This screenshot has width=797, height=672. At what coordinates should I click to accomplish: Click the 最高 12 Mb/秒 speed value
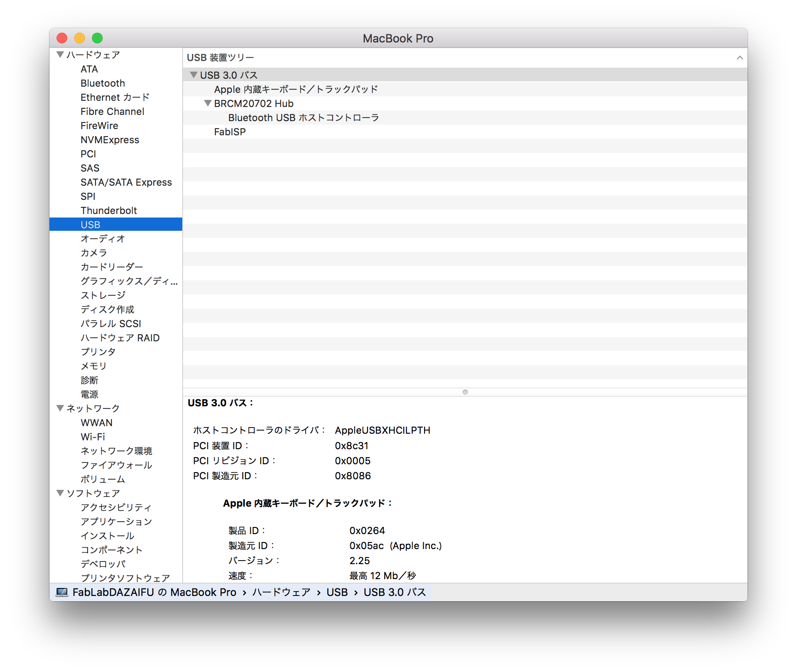pyautogui.click(x=383, y=576)
